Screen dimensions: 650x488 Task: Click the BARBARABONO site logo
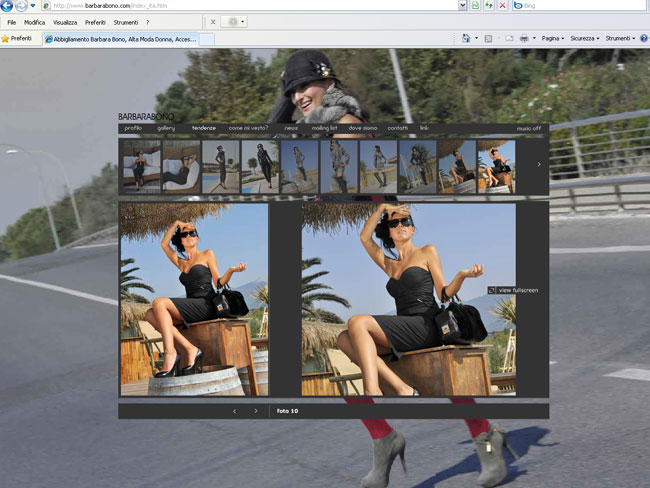[146, 117]
